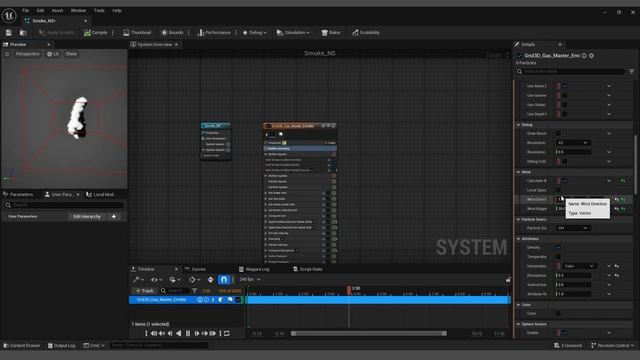Open the Help menu
The height and width of the screenshot is (360, 640).
117,11
